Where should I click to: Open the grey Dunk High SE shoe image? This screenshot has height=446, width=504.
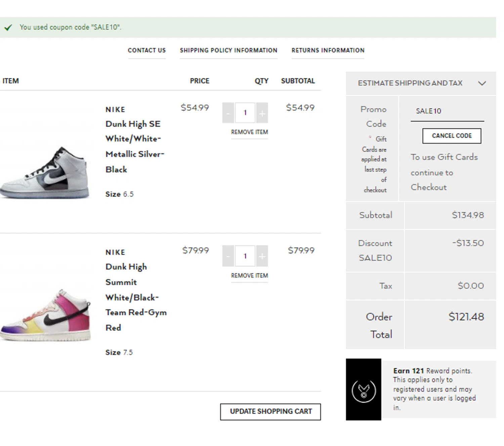pos(45,172)
